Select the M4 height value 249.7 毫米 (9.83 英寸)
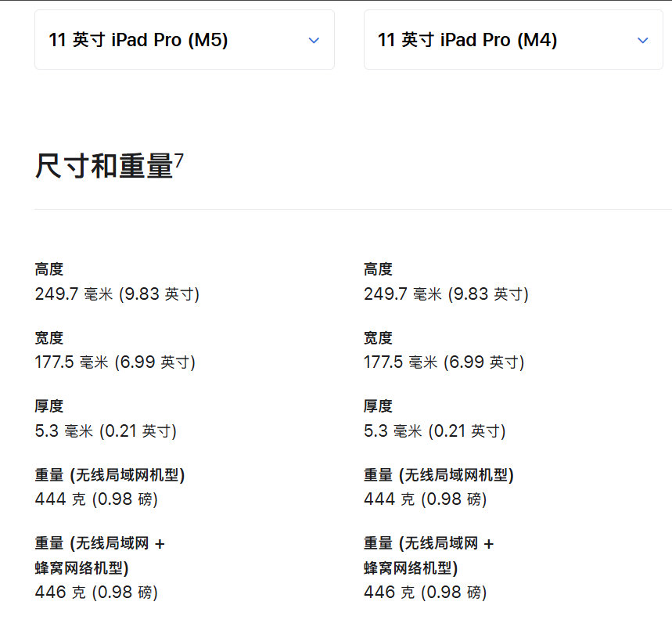The height and width of the screenshot is (627, 672). [446, 294]
